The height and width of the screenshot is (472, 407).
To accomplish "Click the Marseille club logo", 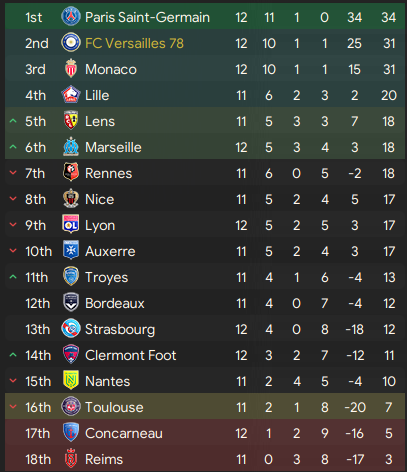I will coord(71,147).
